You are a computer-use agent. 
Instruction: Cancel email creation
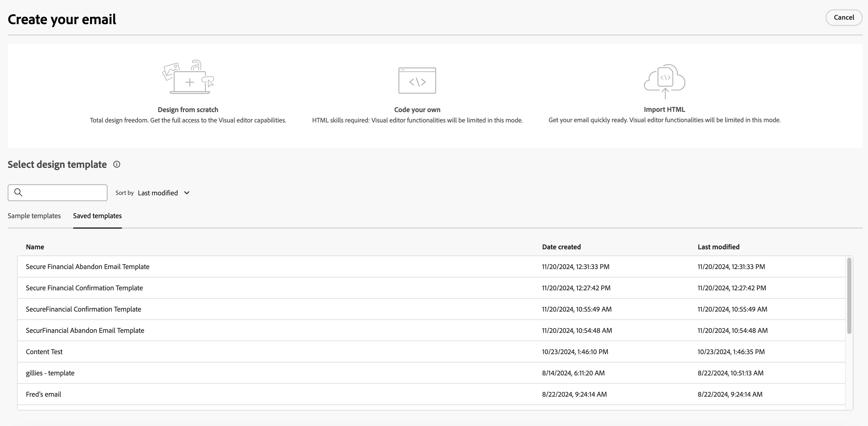844,18
